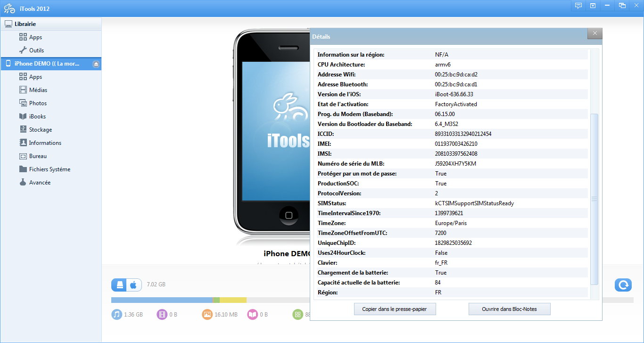Image resolution: width=644 pixels, height=343 pixels.
Task: Click the 1.36 GB music size text
Action: pyautogui.click(x=133, y=314)
